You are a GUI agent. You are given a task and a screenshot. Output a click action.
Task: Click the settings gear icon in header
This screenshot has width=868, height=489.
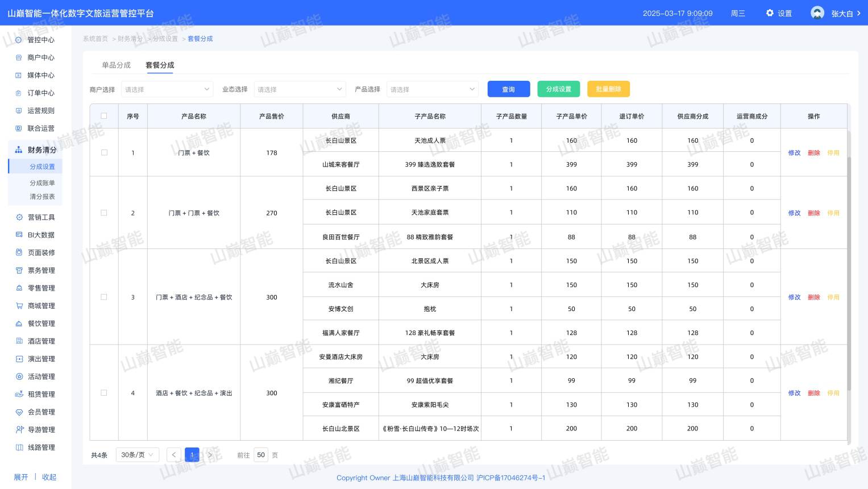(770, 13)
